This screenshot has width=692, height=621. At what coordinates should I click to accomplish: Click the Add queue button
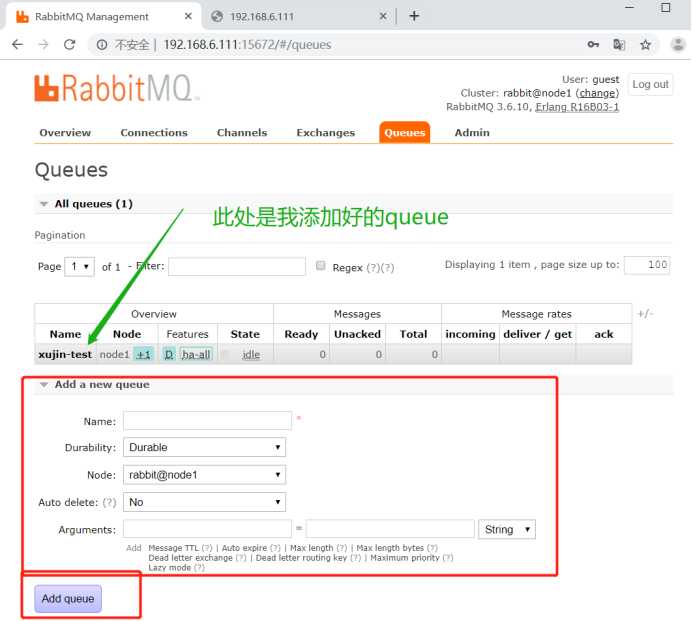tap(68, 598)
